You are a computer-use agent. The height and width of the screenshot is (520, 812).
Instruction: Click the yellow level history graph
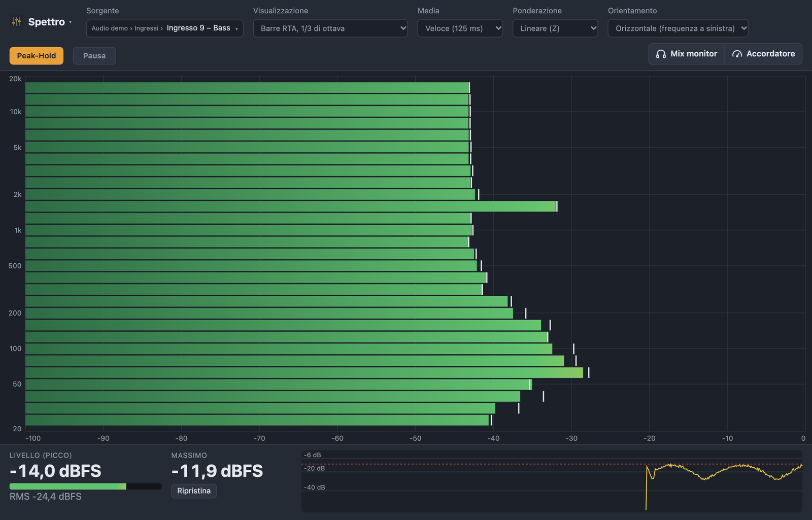coord(552,481)
